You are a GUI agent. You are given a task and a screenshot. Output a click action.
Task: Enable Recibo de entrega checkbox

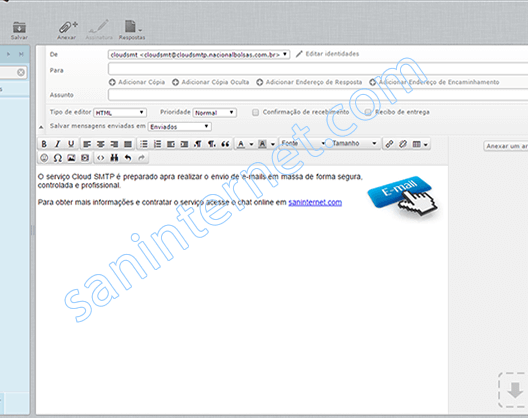[368, 112]
